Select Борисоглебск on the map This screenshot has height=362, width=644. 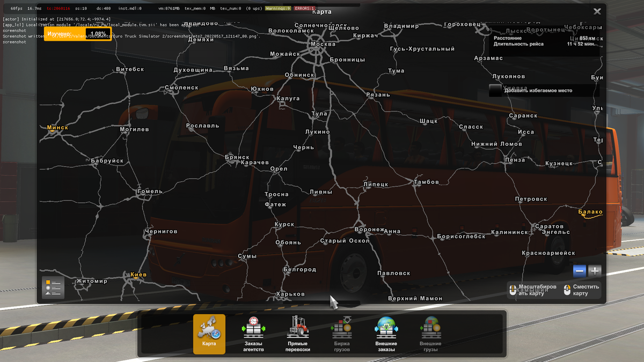coord(461,236)
